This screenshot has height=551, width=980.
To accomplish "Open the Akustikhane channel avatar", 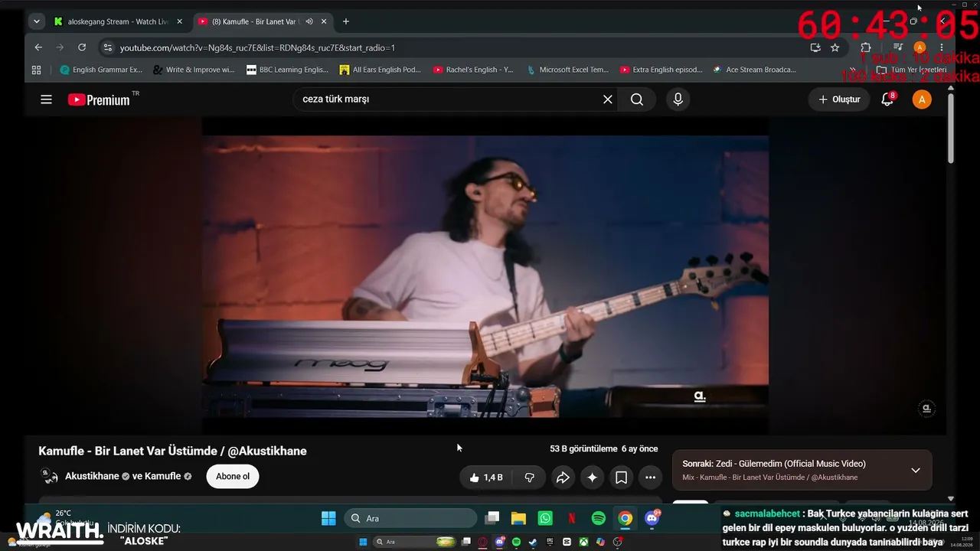I will coord(49,476).
